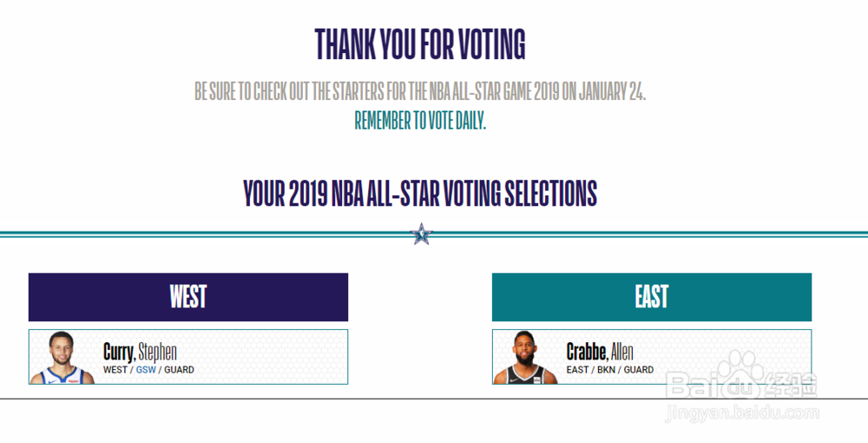
Task: Click the jingyan.baidu.com watermark URL
Action: (x=741, y=413)
